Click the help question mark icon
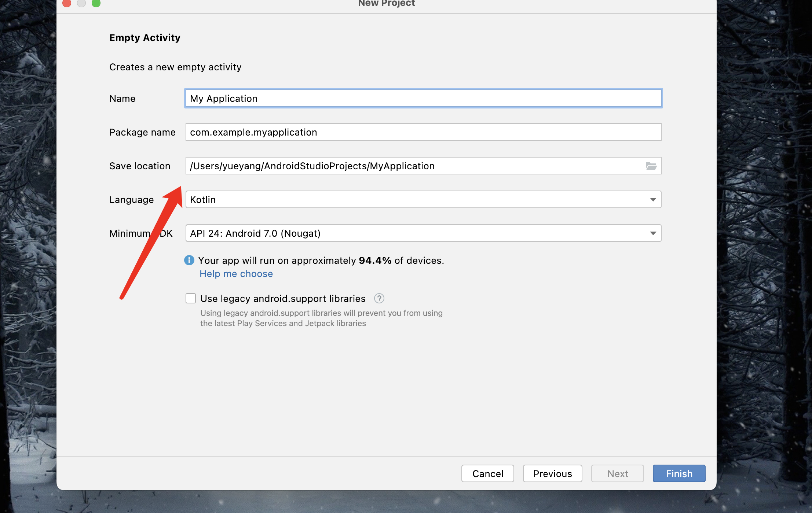 379,298
